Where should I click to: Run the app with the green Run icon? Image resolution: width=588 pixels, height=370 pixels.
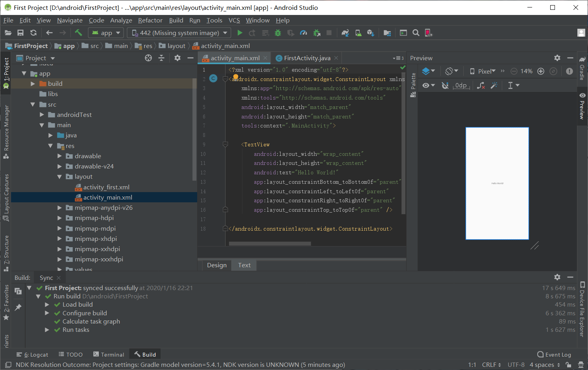[x=240, y=33]
